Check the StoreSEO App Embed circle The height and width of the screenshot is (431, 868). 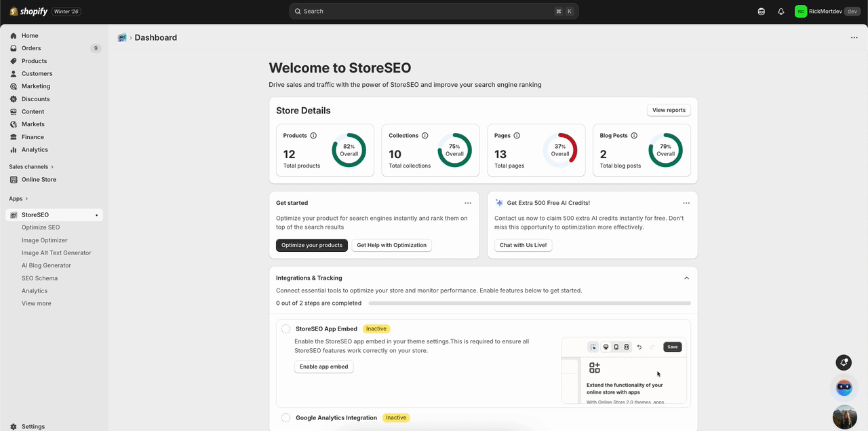285,329
